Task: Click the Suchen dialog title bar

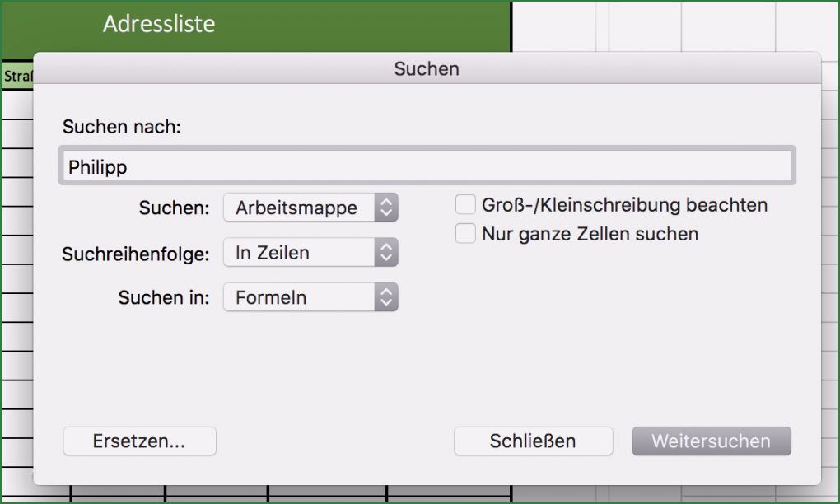Action: [x=426, y=69]
